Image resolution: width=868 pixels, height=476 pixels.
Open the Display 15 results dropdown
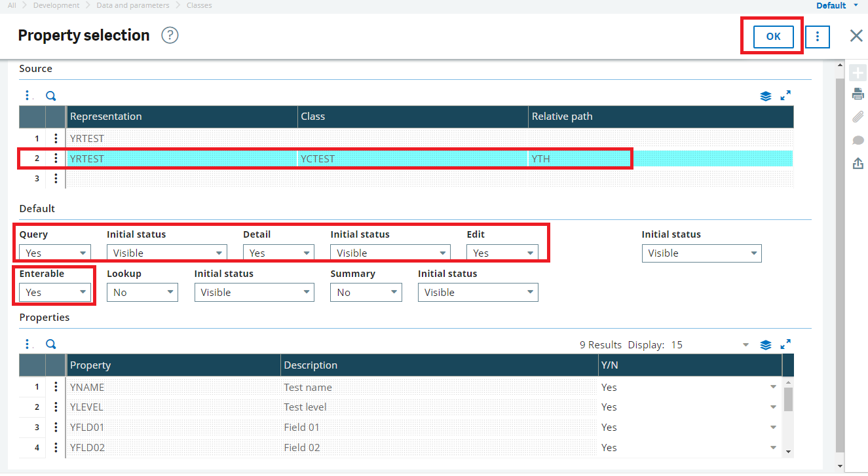[745, 344]
